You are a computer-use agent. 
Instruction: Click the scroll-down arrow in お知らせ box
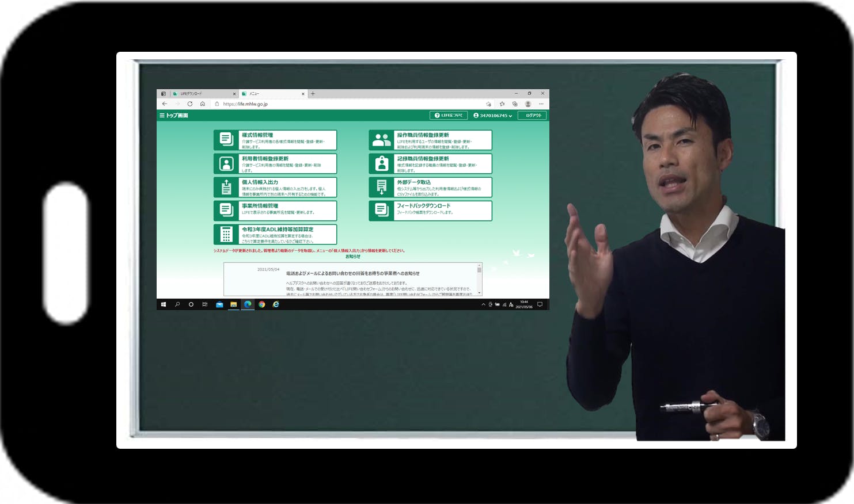479,293
